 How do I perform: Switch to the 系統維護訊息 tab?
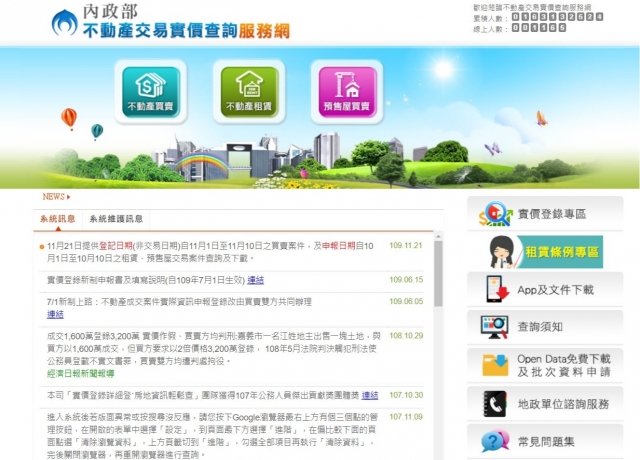[116, 219]
